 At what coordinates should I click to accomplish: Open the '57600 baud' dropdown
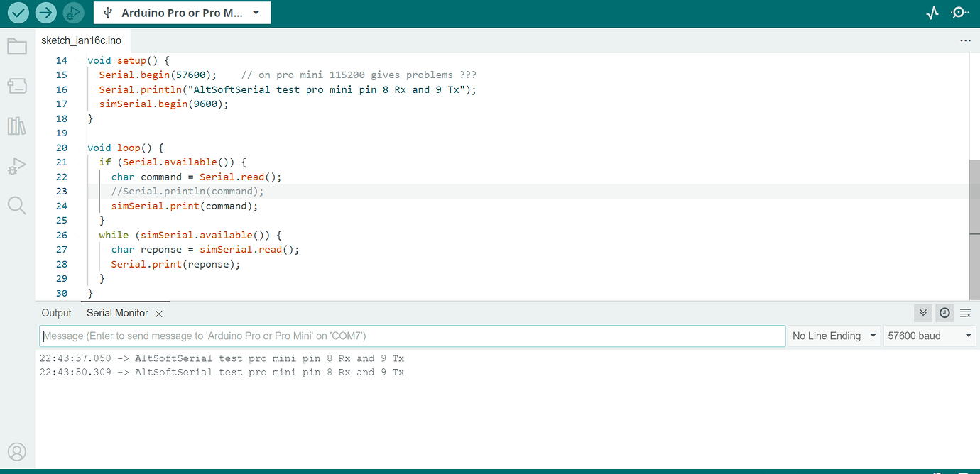[929, 336]
